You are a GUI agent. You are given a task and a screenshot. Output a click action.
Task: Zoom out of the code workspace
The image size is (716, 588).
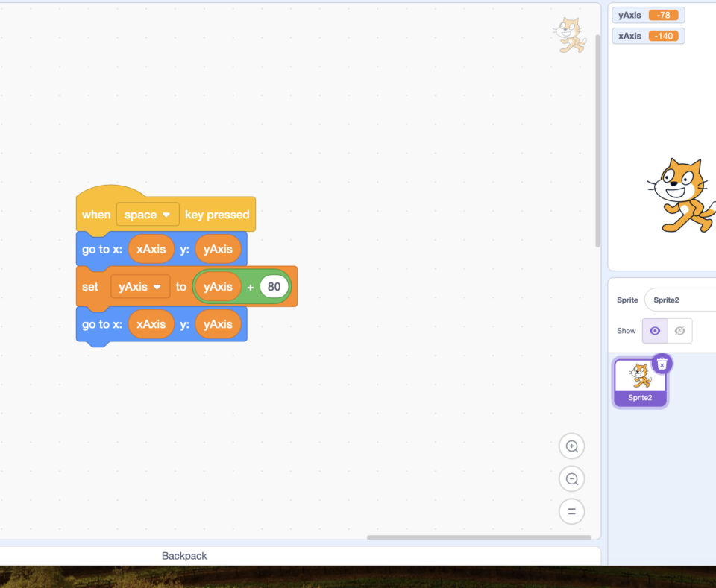pos(571,478)
